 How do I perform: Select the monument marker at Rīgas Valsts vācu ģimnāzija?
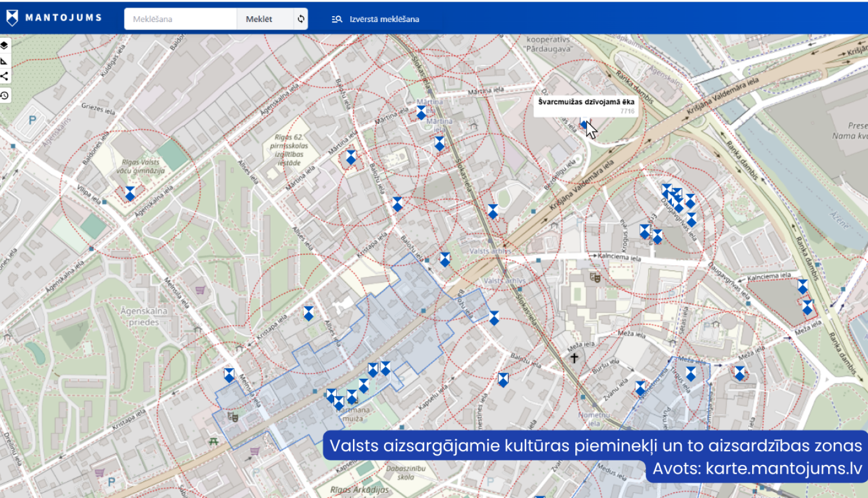(x=130, y=193)
